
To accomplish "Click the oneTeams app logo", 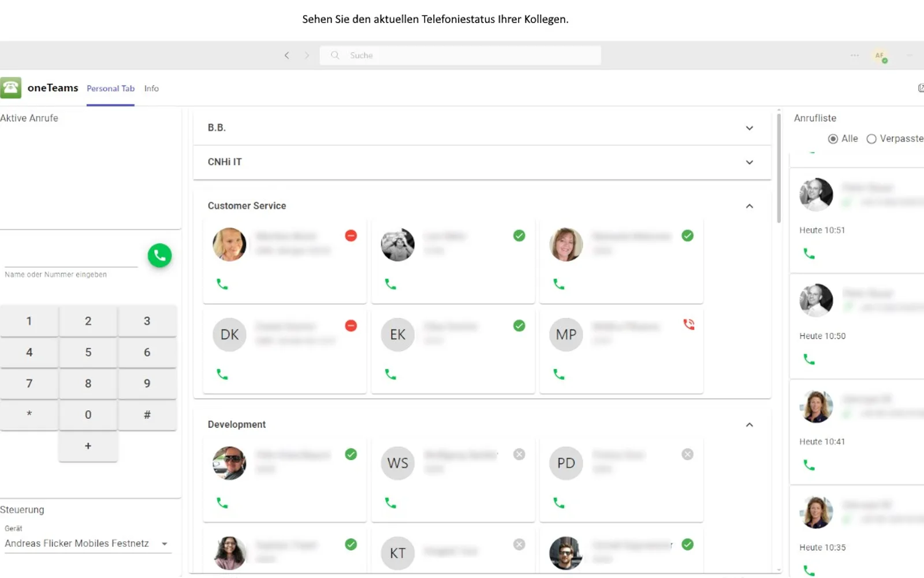I will click(x=11, y=88).
